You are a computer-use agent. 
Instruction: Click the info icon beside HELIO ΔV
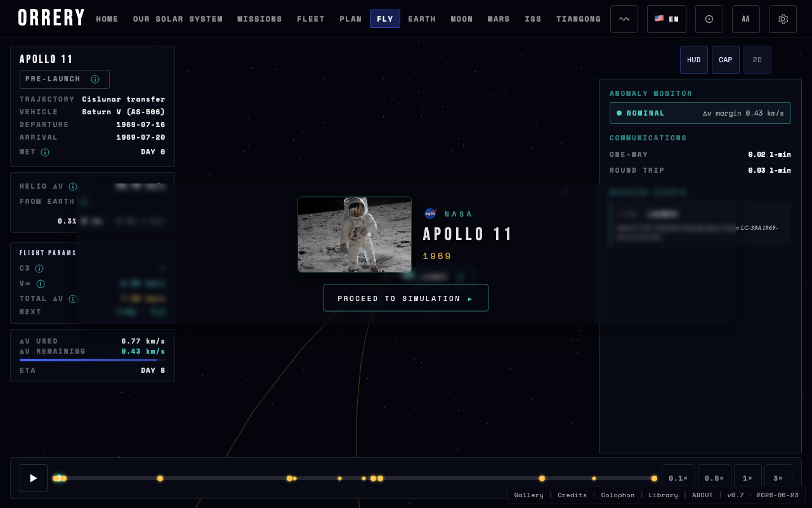[x=73, y=187]
